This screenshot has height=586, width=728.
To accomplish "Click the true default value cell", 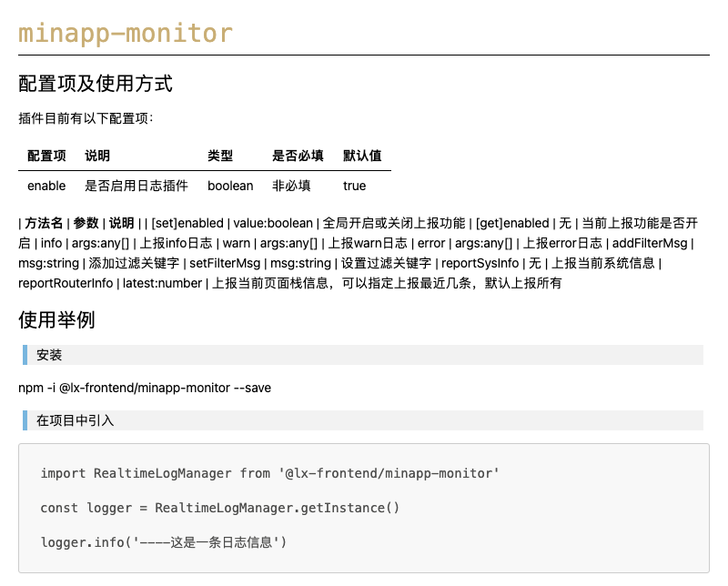I will [354, 186].
